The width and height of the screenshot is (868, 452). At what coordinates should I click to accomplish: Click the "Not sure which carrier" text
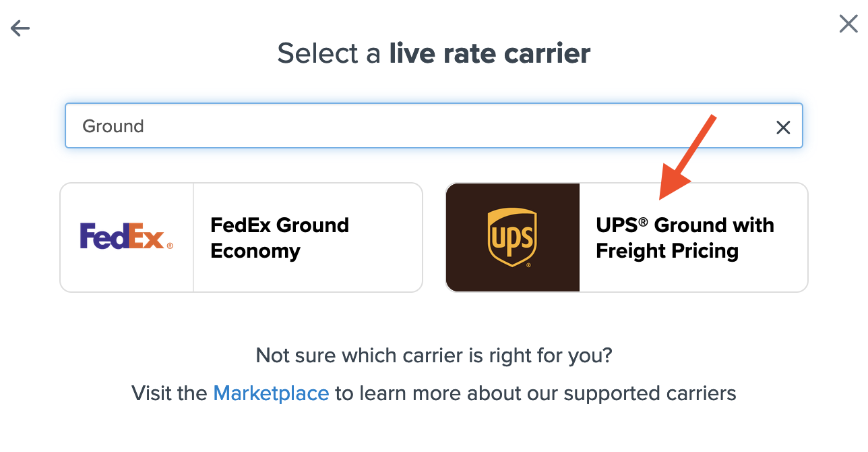point(433,356)
